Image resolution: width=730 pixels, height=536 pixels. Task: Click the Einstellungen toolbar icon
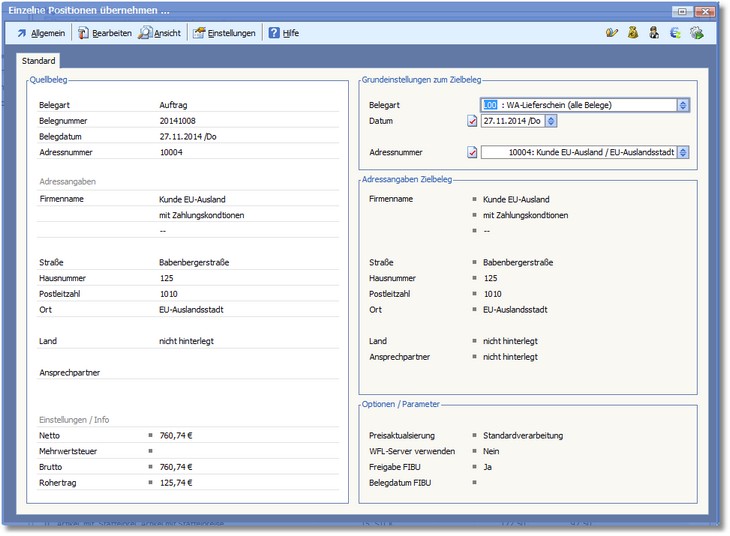tap(199, 33)
